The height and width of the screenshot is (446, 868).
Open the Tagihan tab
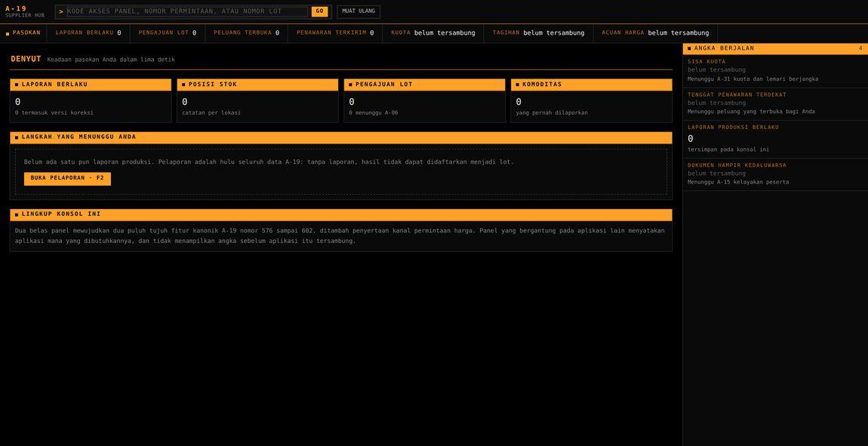[539, 33]
